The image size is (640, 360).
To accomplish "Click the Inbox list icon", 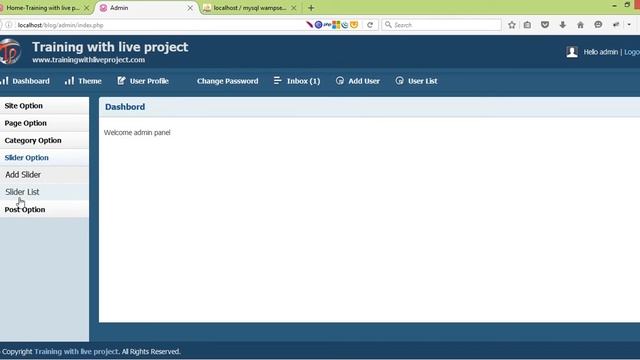I will pos(277,80).
